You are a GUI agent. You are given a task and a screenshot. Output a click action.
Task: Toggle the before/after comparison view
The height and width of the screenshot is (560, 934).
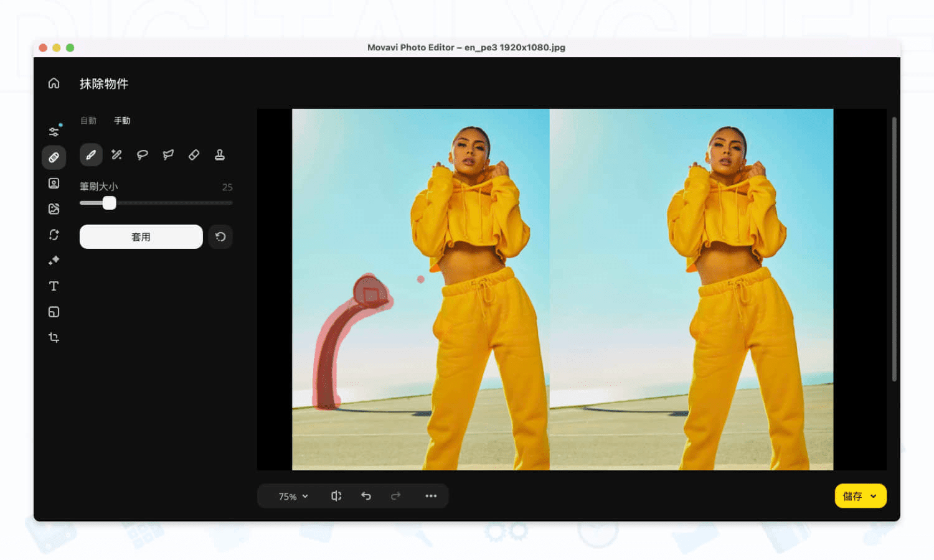point(336,496)
